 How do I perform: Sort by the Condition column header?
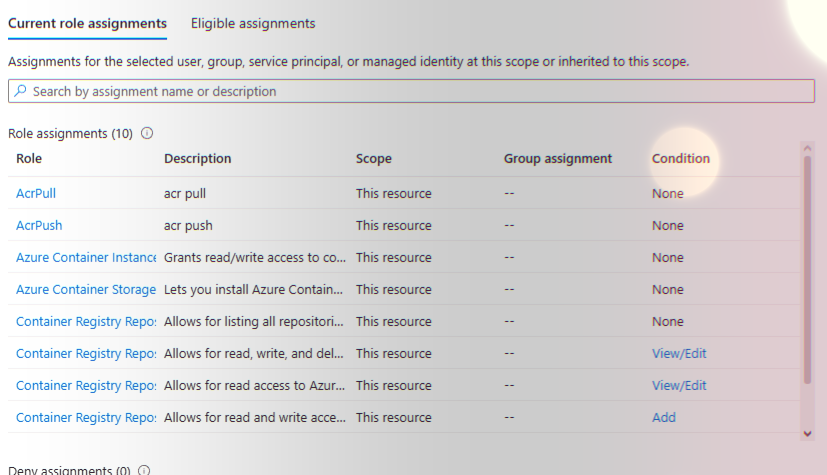click(681, 158)
